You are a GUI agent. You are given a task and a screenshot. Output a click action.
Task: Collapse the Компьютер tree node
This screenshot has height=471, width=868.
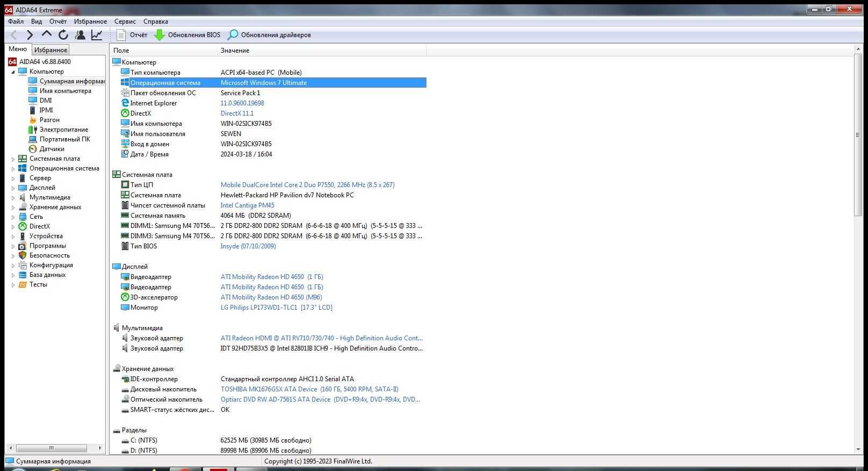[13, 72]
